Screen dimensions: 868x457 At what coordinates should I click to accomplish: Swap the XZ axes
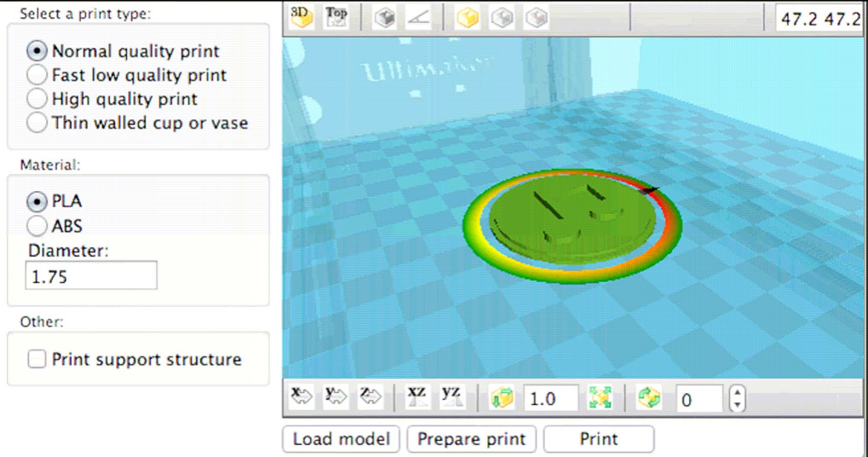417,396
